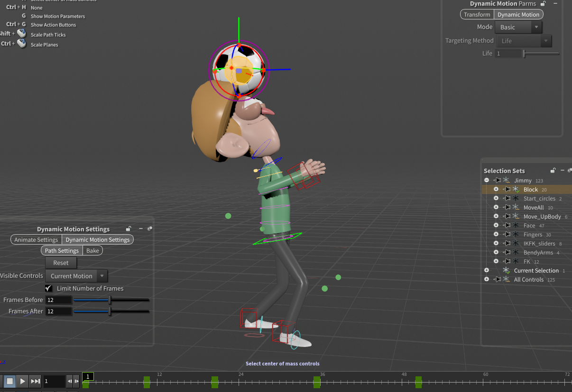
Task: Lock the Selection Sets panel
Action: [x=553, y=171]
